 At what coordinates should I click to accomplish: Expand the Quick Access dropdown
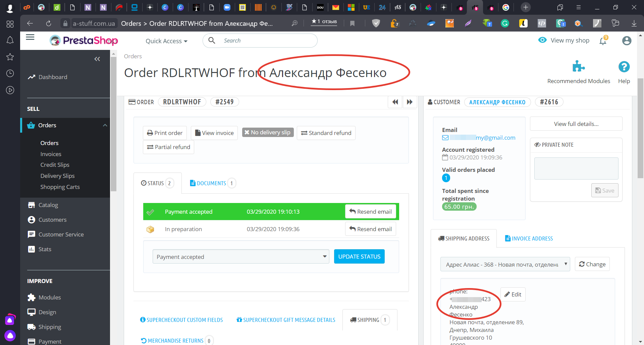(x=166, y=41)
